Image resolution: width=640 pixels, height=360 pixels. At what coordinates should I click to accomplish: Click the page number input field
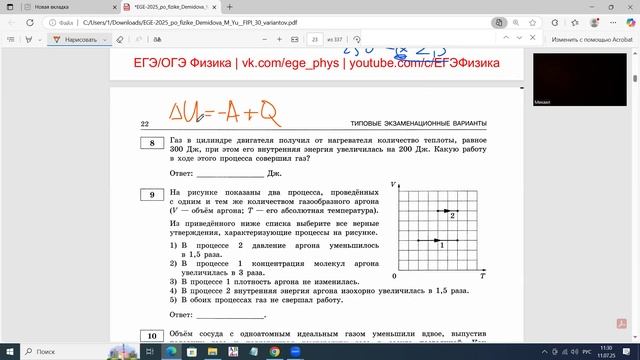315,40
